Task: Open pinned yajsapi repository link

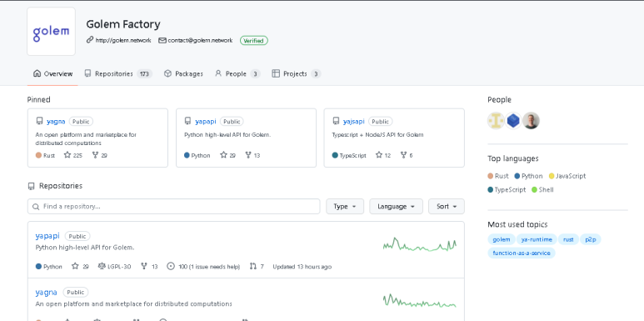Action: coord(353,121)
